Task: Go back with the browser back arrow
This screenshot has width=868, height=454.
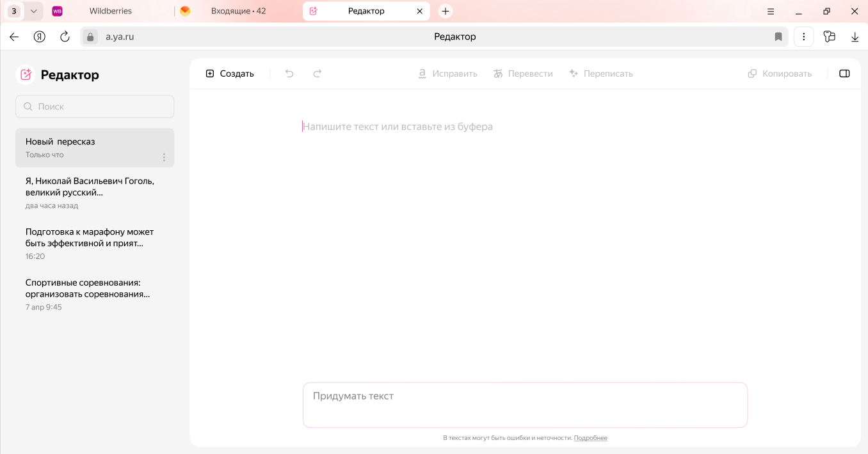Action: pos(14,37)
